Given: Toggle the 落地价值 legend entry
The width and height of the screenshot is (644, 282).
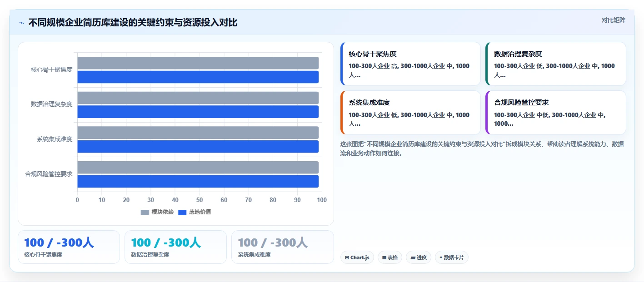Looking at the screenshot, I should [195, 212].
